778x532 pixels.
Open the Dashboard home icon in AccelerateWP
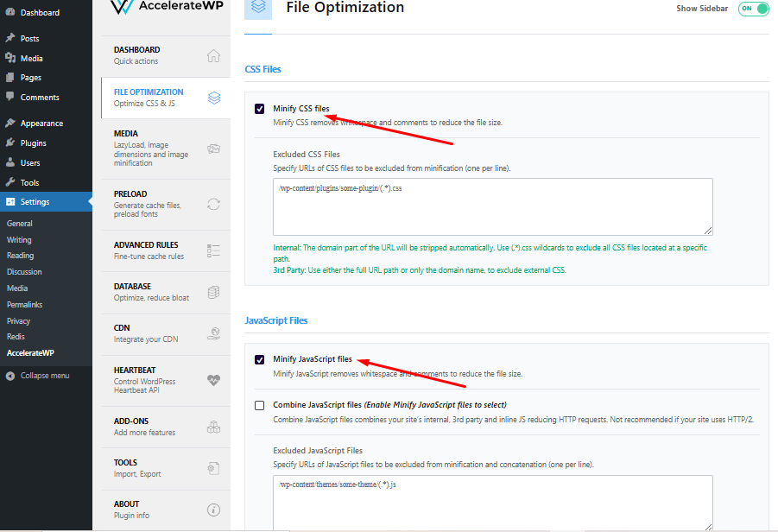pyautogui.click(x=213, y=55)
